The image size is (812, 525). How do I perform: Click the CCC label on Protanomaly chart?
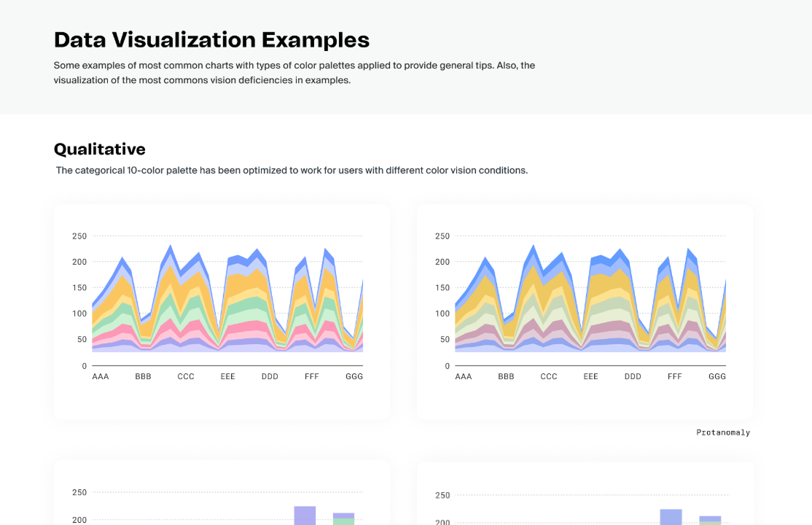[x=549, y=376]
